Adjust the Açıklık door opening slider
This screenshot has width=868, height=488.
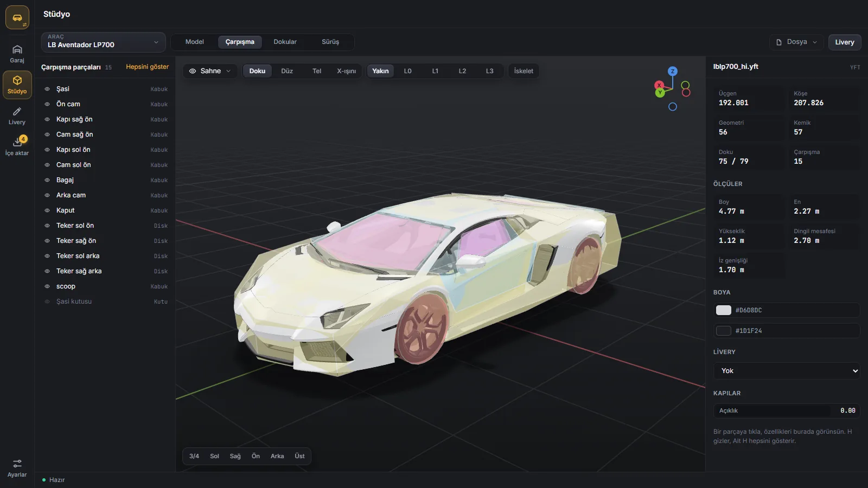(x=787, y=411)
